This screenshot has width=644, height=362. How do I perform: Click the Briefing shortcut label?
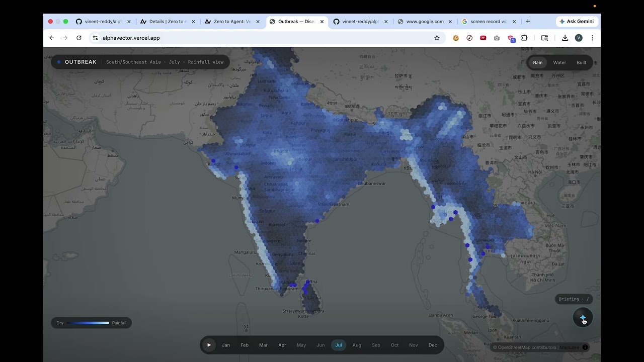(x=574, y=299)
